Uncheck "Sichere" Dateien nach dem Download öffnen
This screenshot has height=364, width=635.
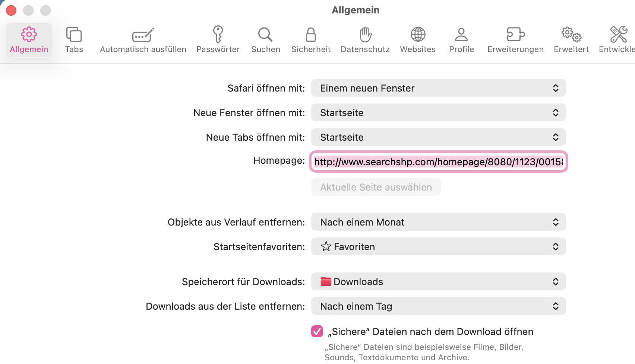coord(317,331)
